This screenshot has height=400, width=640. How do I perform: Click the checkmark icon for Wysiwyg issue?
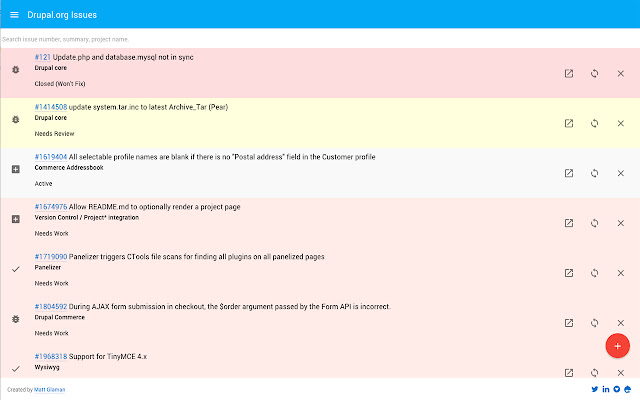[16, 369]
